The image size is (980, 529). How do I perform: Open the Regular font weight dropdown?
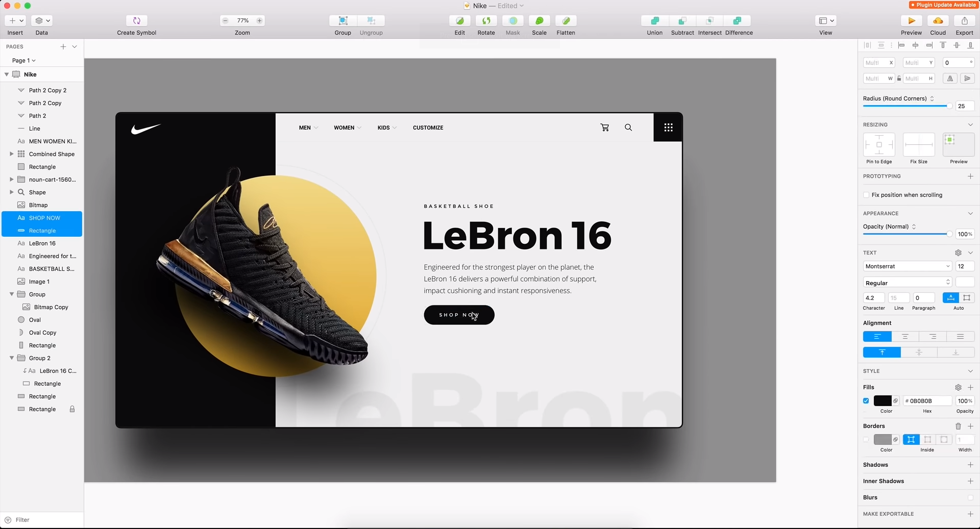[x=908, y=283]
